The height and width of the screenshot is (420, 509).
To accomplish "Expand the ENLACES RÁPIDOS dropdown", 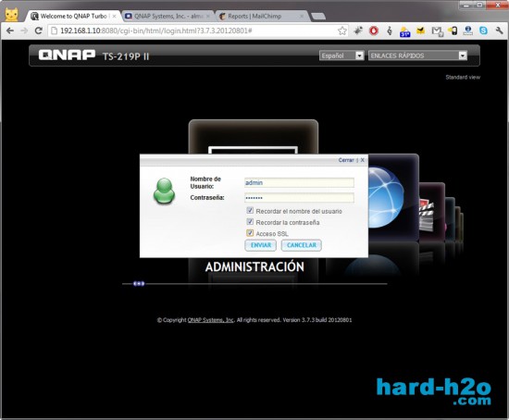I will click(417, 56).
